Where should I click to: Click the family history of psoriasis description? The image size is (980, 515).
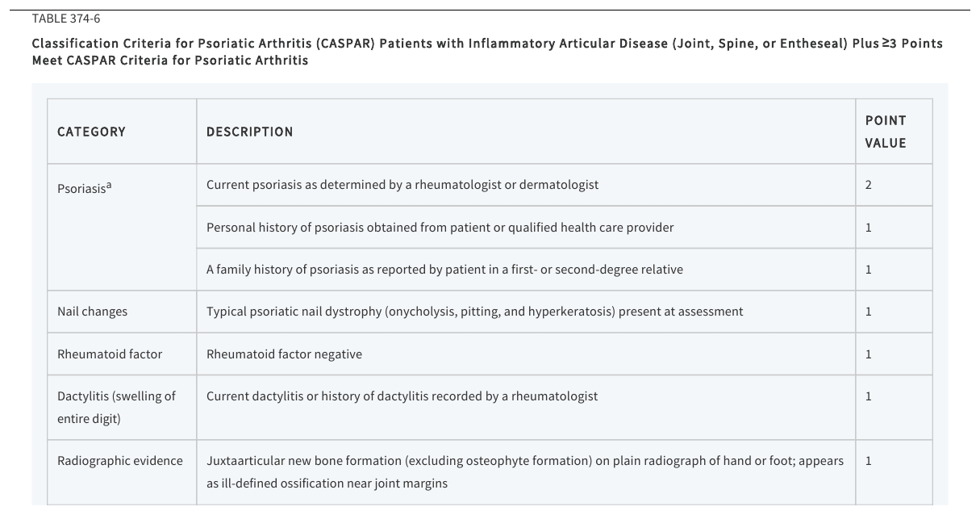(444, 270)
